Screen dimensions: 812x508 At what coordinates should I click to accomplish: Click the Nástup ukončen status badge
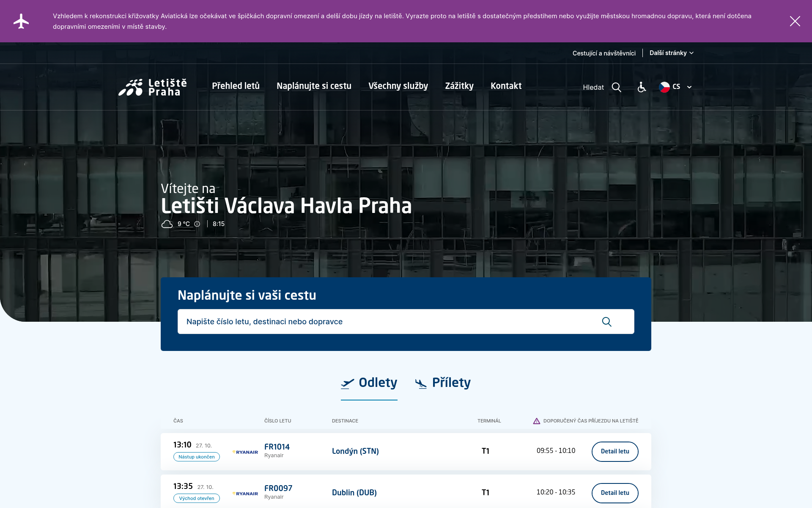[x=197, y=457]
